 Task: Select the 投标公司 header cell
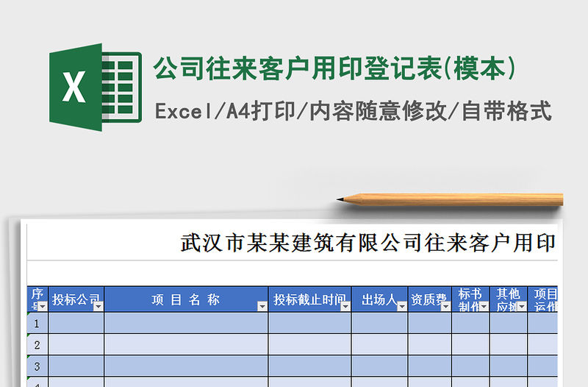click(76, 299)
